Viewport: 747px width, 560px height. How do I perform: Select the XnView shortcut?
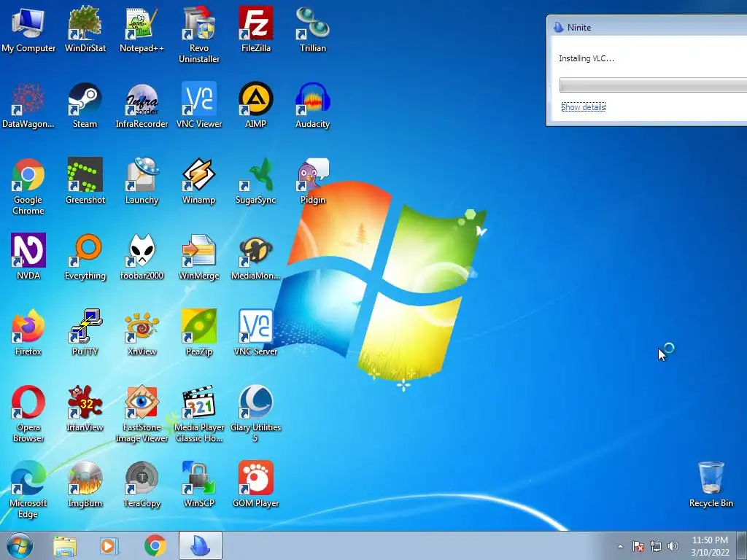click(142, 332)
